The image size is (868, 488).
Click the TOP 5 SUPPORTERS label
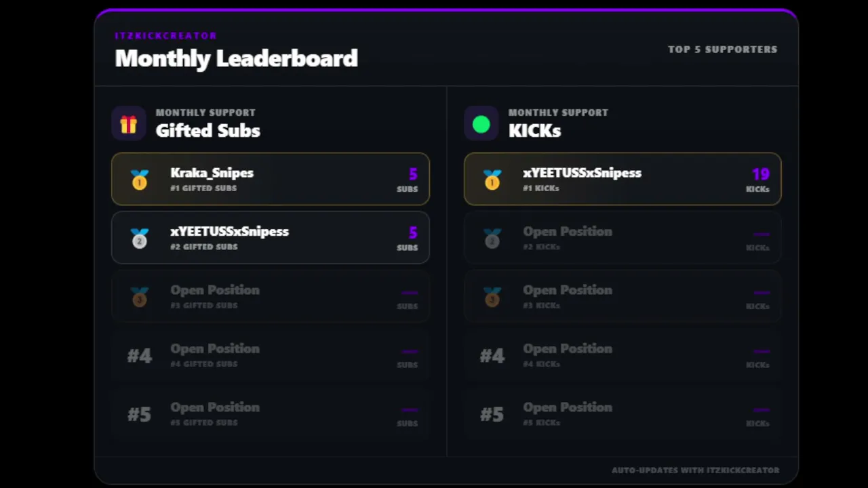723,49
